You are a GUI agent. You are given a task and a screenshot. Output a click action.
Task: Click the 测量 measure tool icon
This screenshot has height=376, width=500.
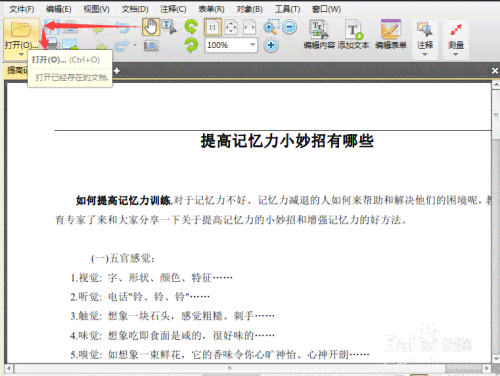(x=456, y=29)
